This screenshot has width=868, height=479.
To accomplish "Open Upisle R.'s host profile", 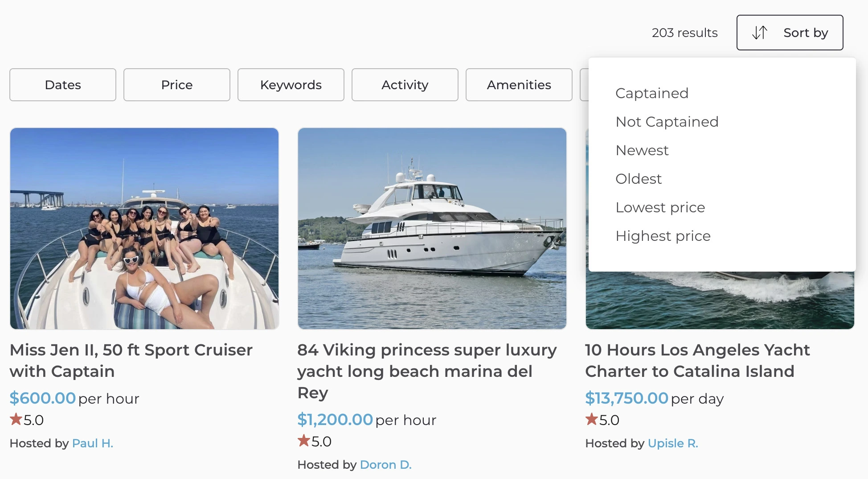I will tap(673, 443).
